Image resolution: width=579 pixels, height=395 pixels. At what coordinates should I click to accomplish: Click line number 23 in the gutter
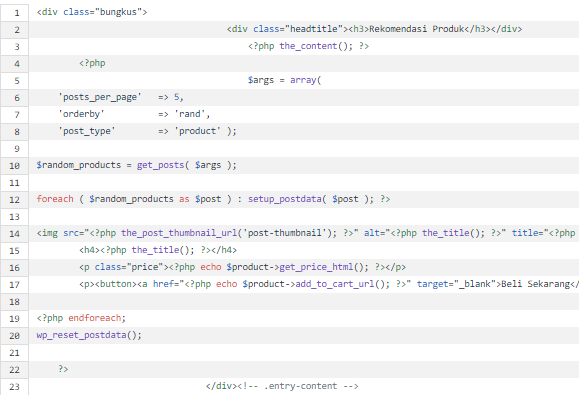point(14,387)
